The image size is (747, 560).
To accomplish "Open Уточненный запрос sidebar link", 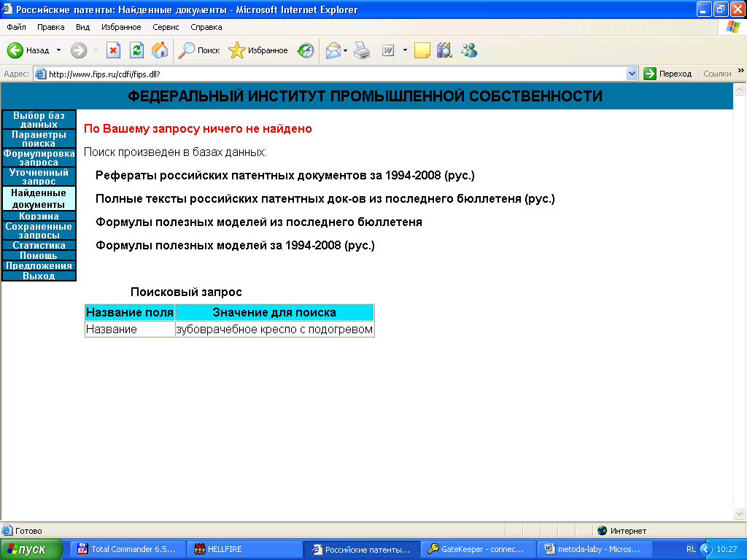I will click(x=39, y=176).
